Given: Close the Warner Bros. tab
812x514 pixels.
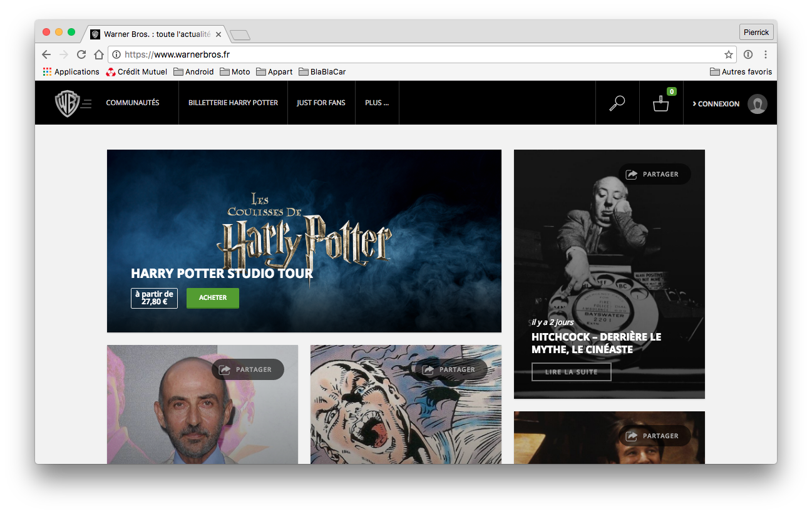Looking at the screenshot, I should [218, 34].
